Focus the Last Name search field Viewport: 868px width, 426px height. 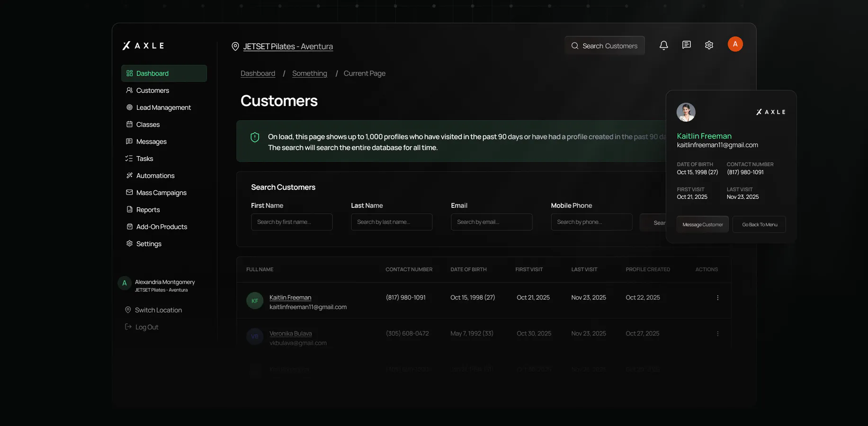tap(392, 222)
